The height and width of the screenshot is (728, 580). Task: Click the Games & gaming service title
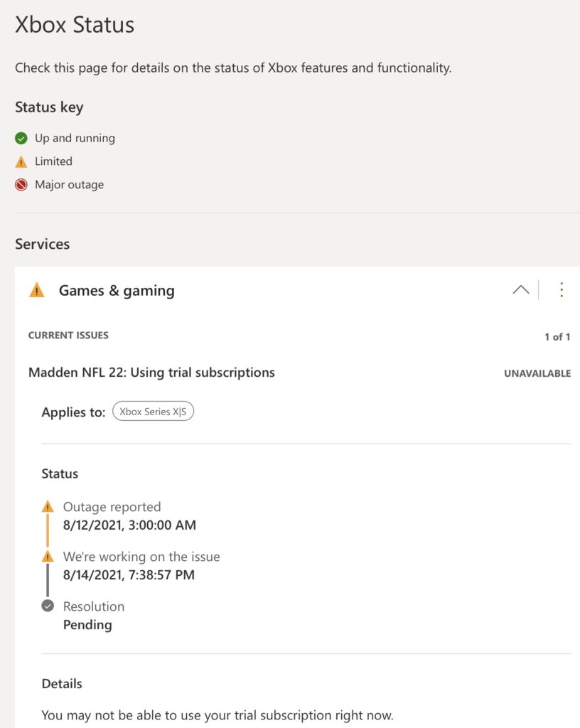[117, 291]
